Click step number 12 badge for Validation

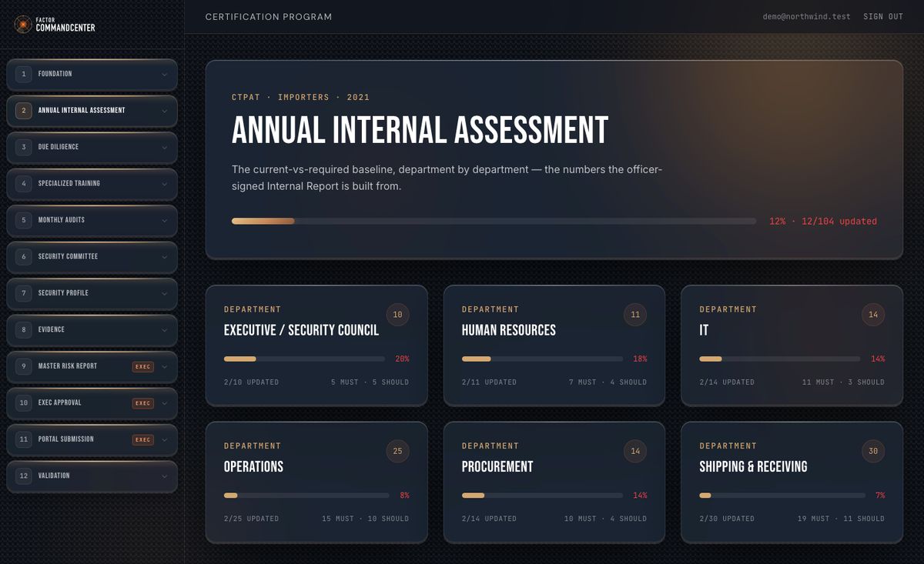point(24,476)
